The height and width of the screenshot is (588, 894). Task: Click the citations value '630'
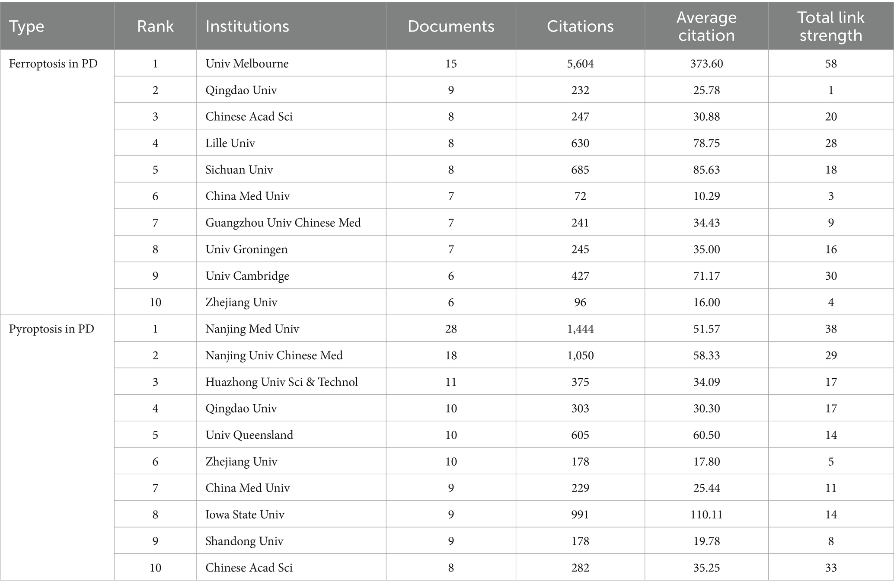point(580,143)
